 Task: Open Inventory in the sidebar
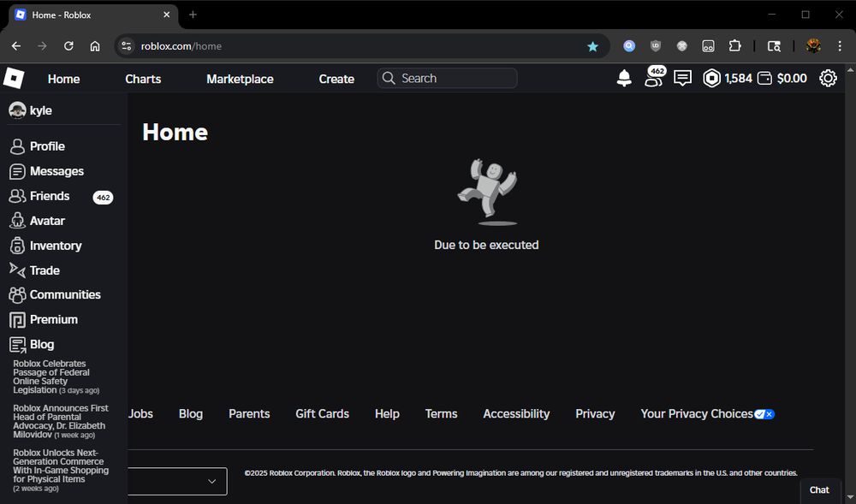pyautogui.click(x=45, y=246)
